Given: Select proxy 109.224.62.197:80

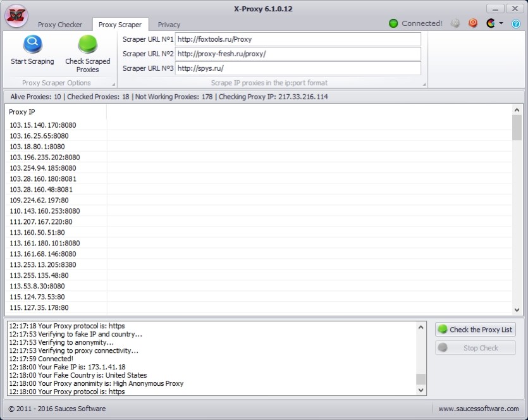Looking at the screenshot, I should tap(39, 201).
